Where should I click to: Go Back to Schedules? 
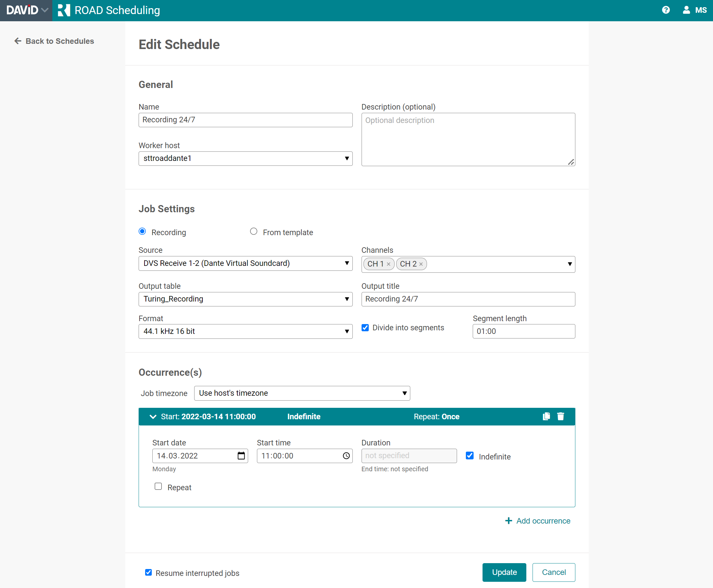(x=54, y=41)
